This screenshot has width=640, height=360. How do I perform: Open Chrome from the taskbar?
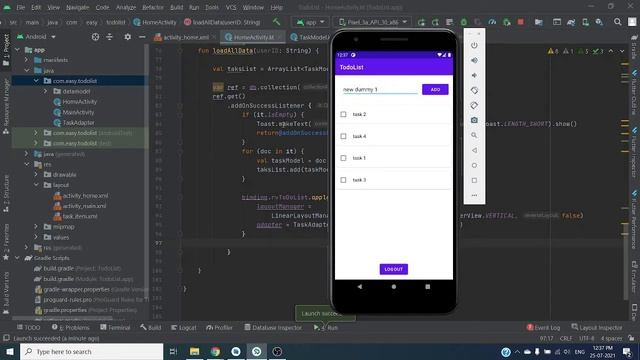pyautogui.click(x=215, y=351)
